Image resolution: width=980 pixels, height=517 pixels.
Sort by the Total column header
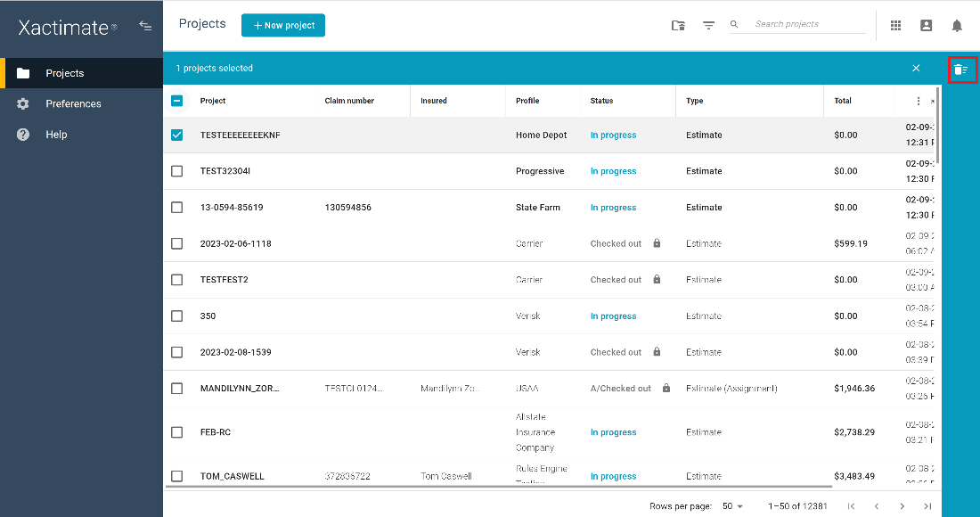[843, 101]
